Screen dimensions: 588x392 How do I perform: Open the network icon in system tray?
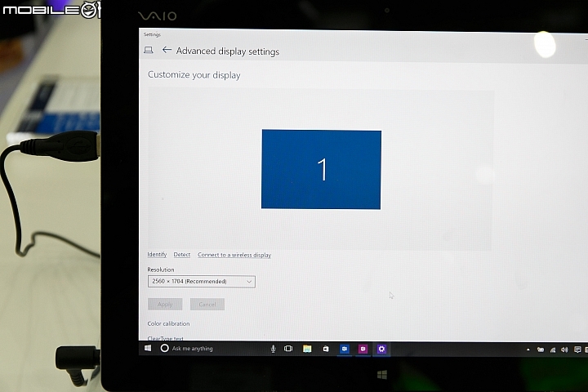pos(553,350)
